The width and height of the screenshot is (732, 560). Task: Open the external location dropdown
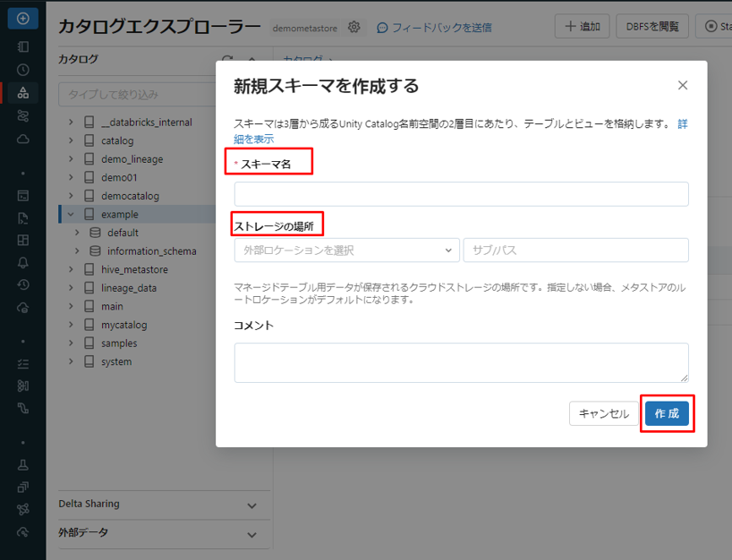point(346,250)
